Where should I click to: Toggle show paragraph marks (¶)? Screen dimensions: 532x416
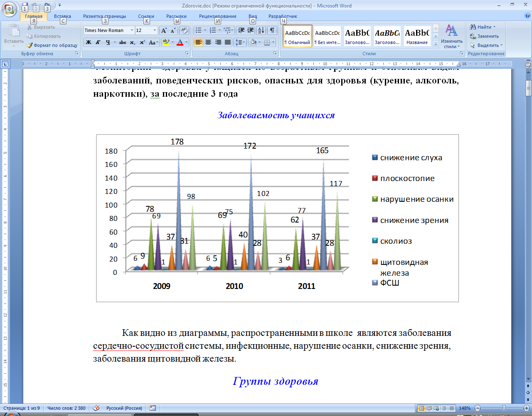click(272, 30)
